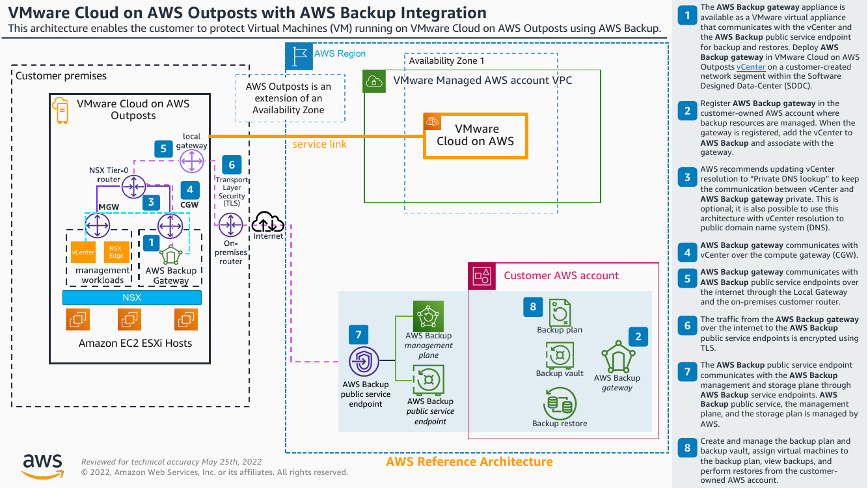Select the Backup restore icon
The height and width of the screenshot is (488, 868).
tap(560, 403)
